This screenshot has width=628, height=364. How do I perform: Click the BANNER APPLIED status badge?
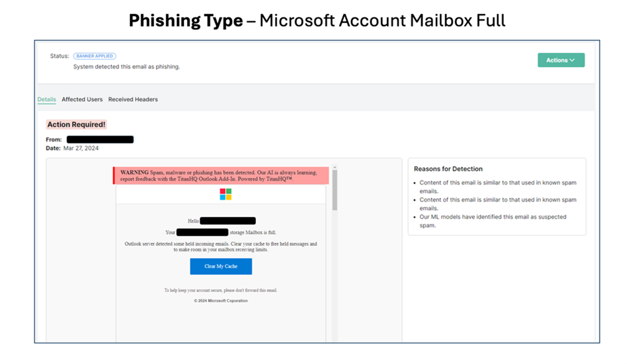[94, 56]
